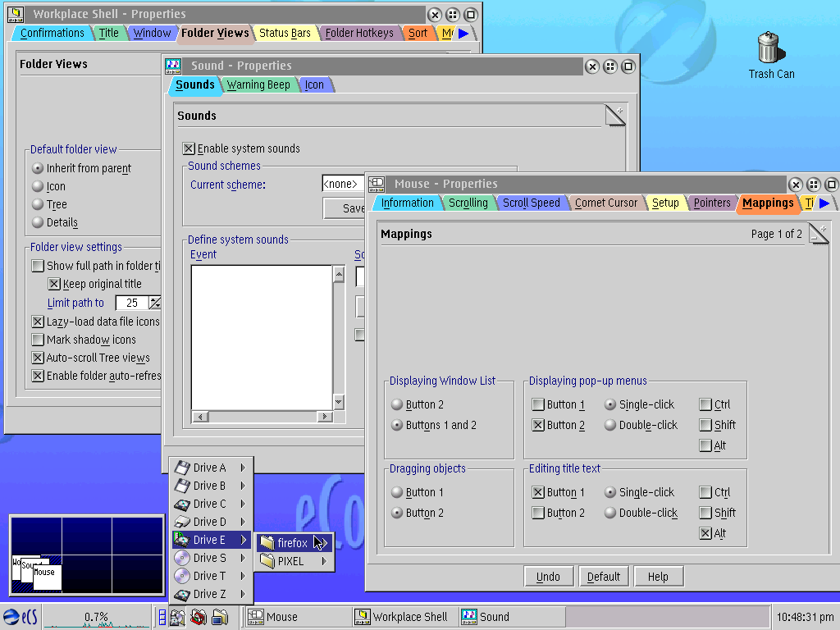This screenshot has height=630, width=840.
Task: Click the taskbar folder icon with monitor
Action: (x=220, y=617)
